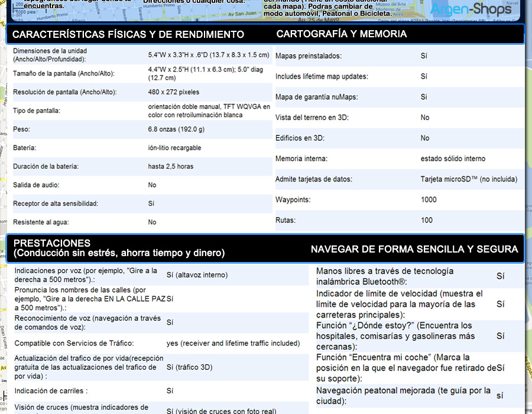Click the "Vista del terreno en 3D" label
This screenshot has width=532, height=414.
point(312,118)
